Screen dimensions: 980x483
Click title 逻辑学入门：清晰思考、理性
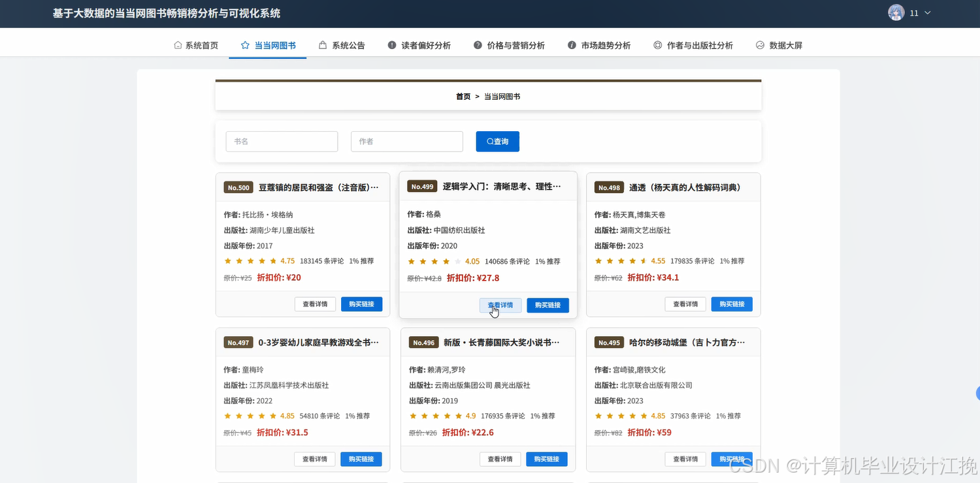pos(502,187)
